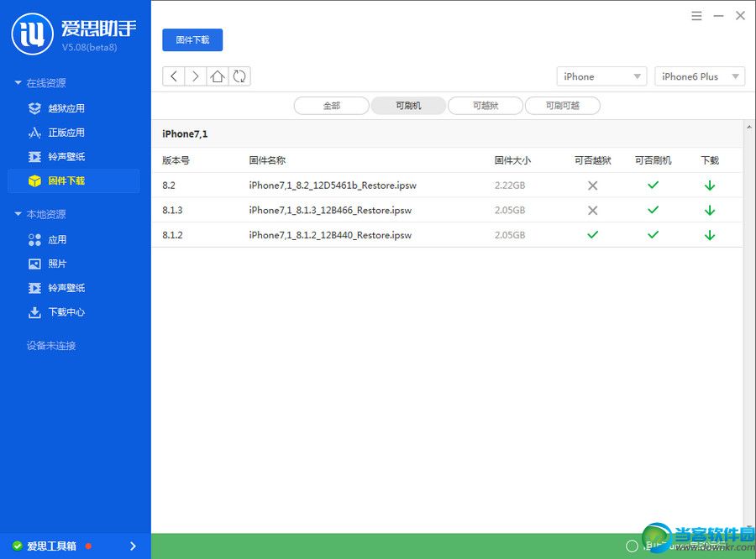Open the iPhone6 Plus model dropdown

click(x=700, y=76)
